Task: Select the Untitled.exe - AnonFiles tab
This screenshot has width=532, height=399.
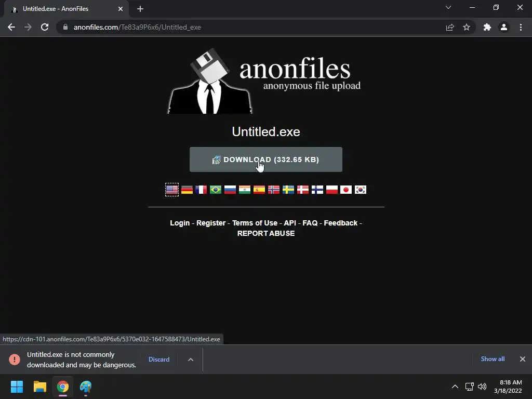Action: tap(66, 9)
